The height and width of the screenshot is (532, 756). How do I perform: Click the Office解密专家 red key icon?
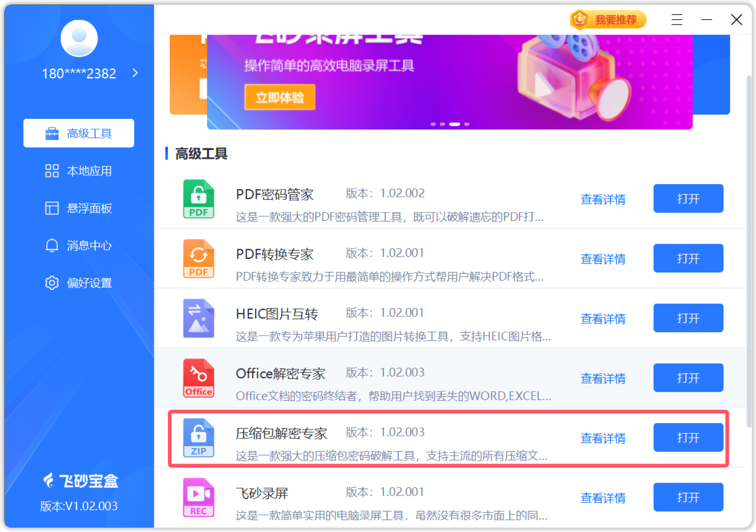[x=198, y=378]
